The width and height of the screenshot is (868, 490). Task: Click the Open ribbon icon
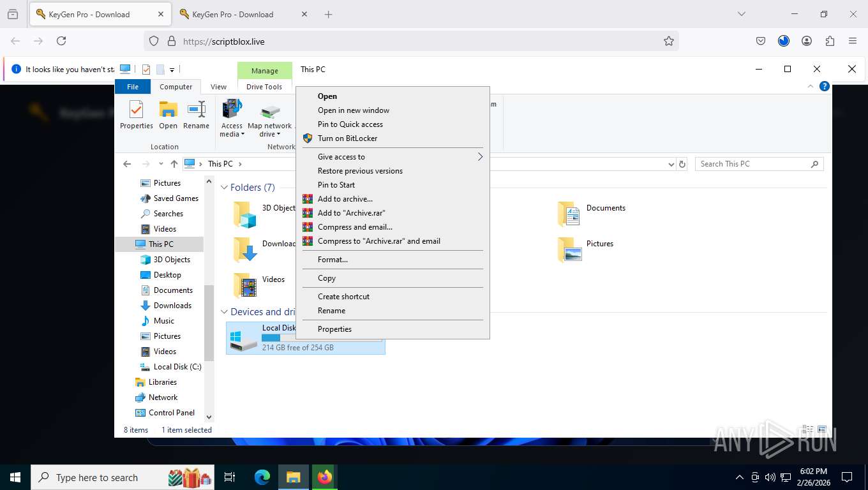168,110
